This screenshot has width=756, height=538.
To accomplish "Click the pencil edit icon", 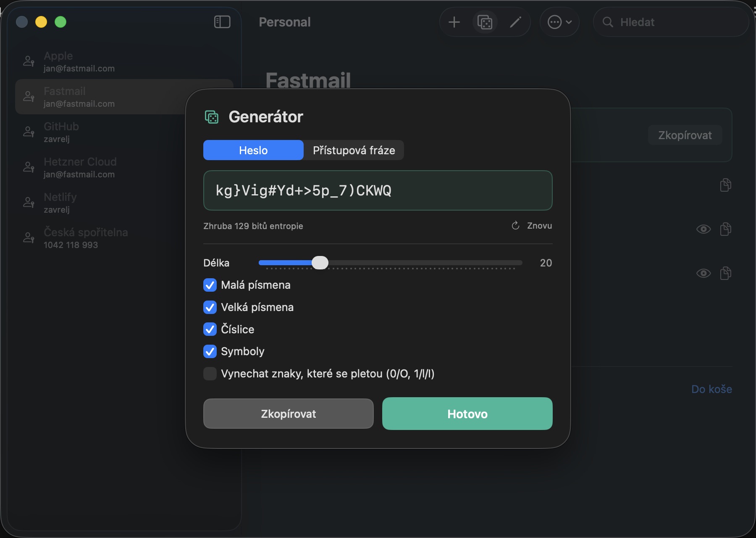I will pyautogui.click(x=515, y=22).
